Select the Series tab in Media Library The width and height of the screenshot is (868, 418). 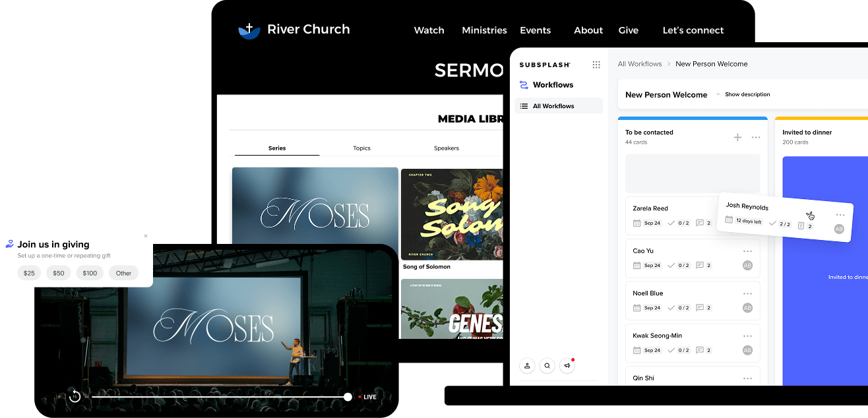277,148
